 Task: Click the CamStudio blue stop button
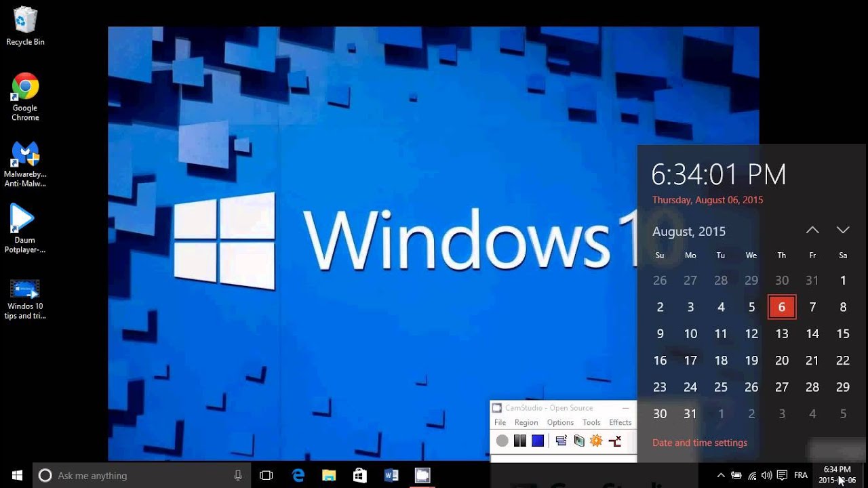click(538, 441)
